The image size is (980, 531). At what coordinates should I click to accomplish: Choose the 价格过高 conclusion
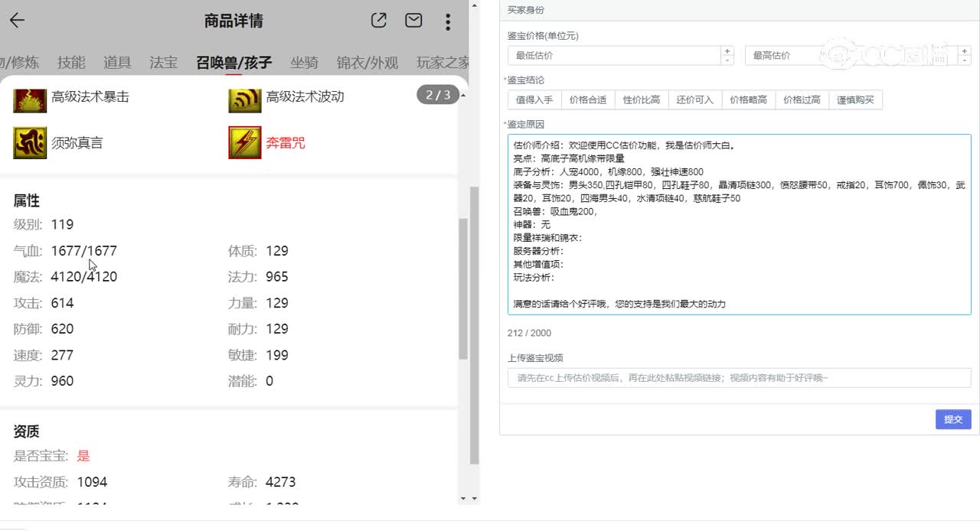point(802,99)
